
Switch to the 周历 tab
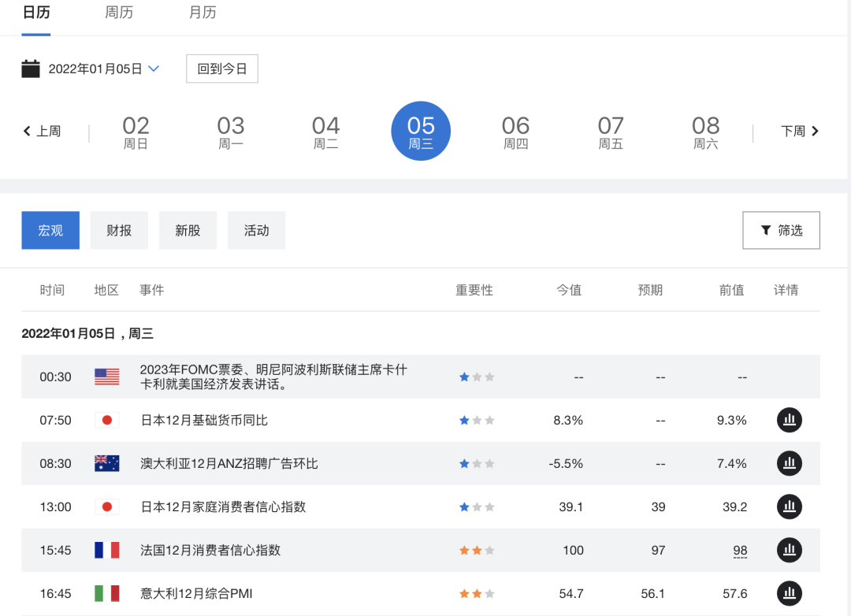point(119,13)
